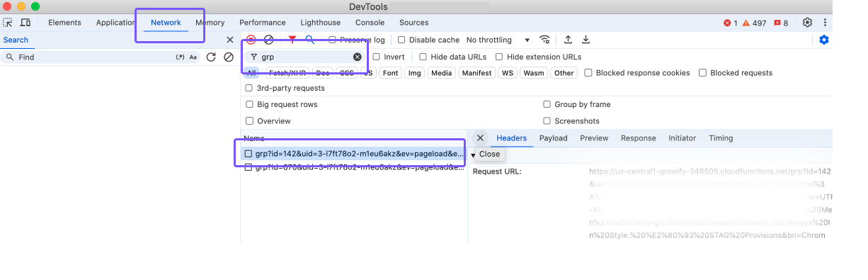Toggle match case Aa option
This screenshot has width=868, height=280.
click(x=193, y=57)
